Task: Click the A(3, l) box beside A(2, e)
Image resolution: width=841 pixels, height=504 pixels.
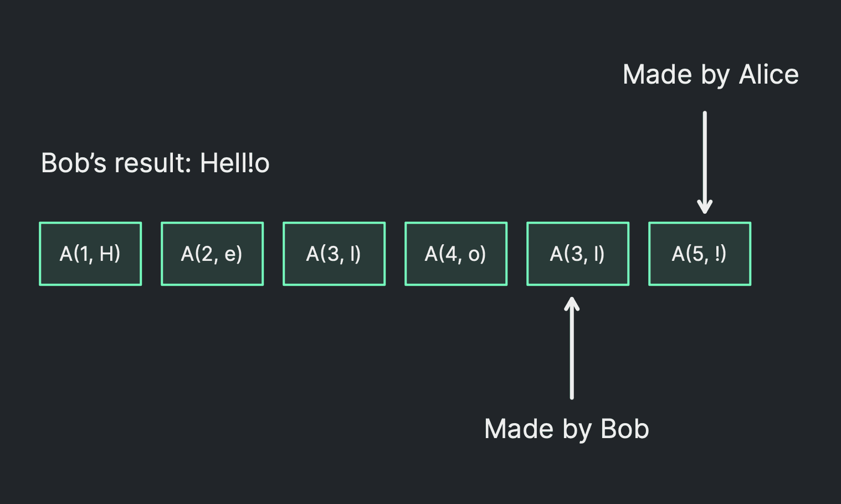Action: coord(334,254)
